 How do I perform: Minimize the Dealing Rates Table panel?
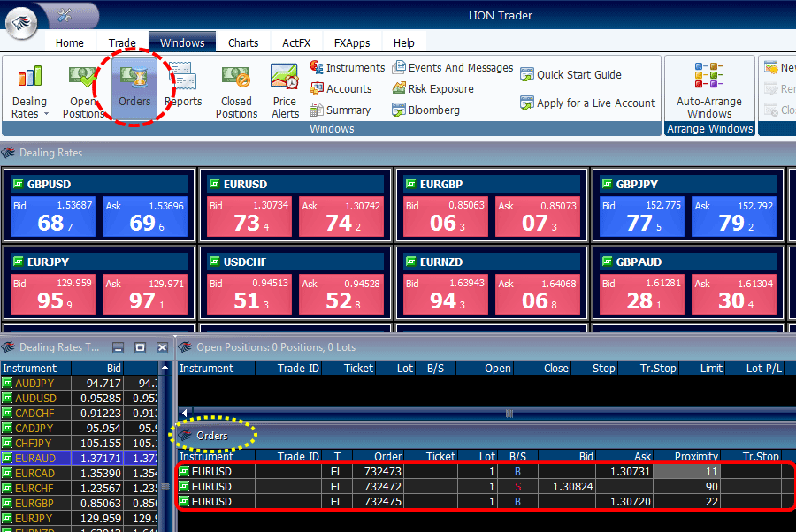(118, 347)
